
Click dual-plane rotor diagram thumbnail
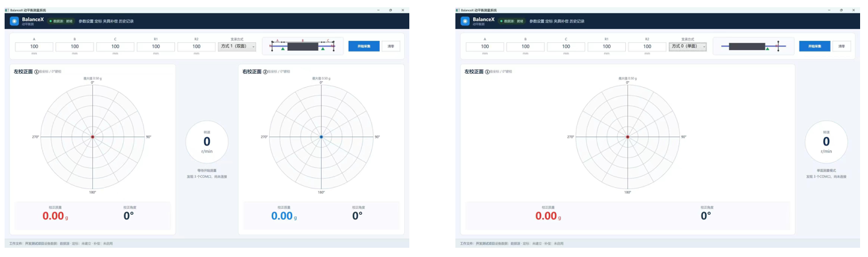click(303, 45)
